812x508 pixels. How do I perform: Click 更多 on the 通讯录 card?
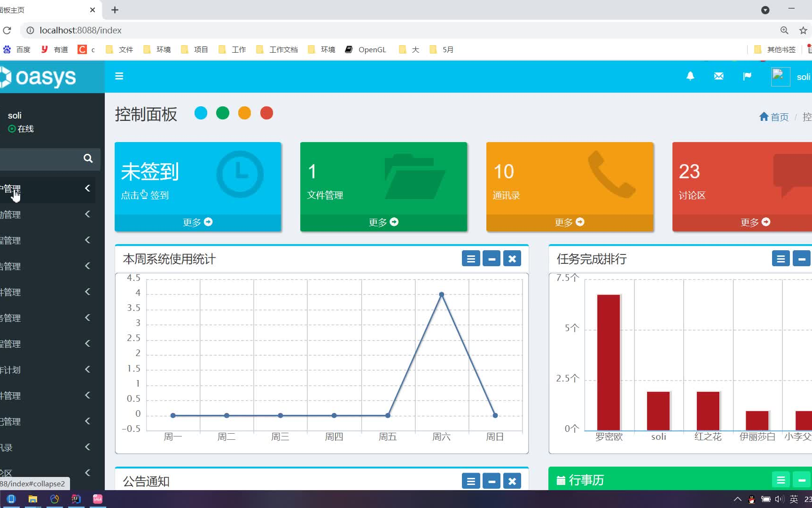(570, 222)
